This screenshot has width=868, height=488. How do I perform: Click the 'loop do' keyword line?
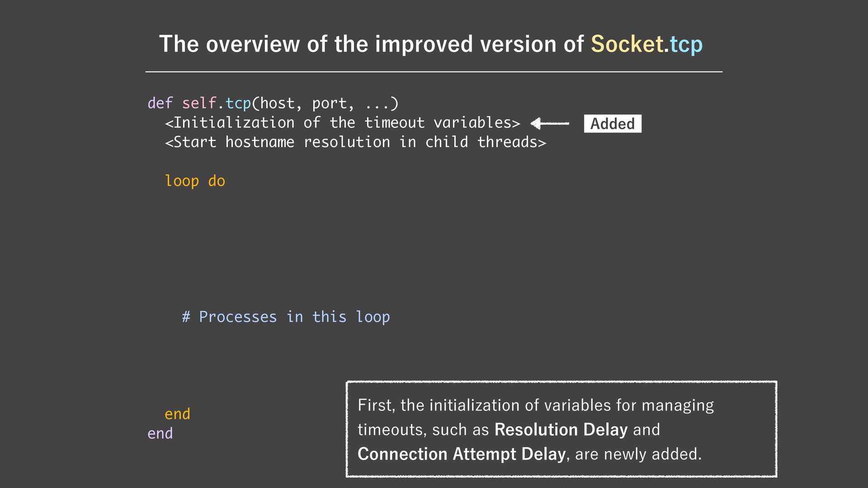pyautogui.click(x=194, y=181)
